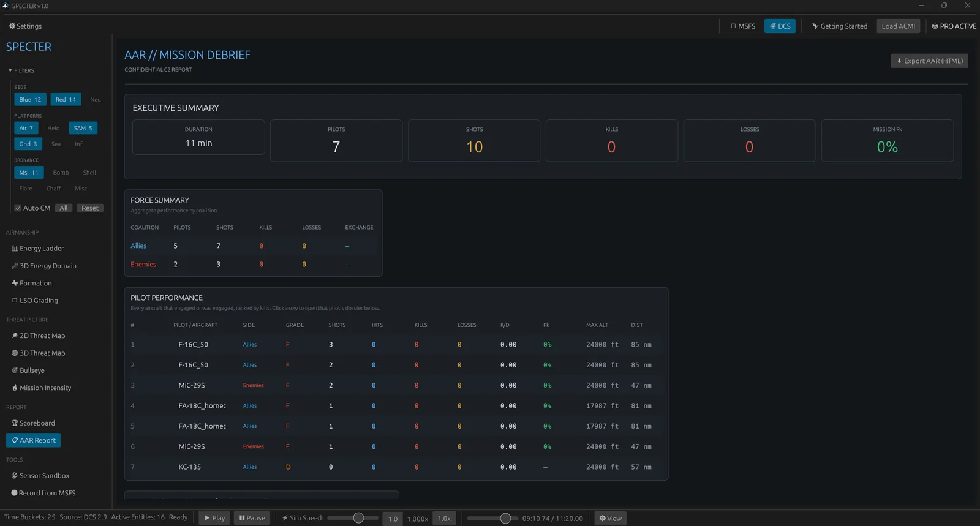Click the MISSION Pk card

tap(888, 141)
